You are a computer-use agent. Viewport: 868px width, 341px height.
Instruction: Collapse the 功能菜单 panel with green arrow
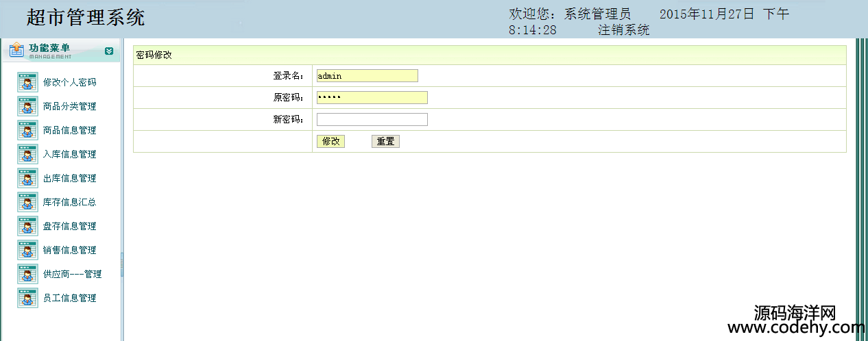pyautogui.click(x=109, y=51)
